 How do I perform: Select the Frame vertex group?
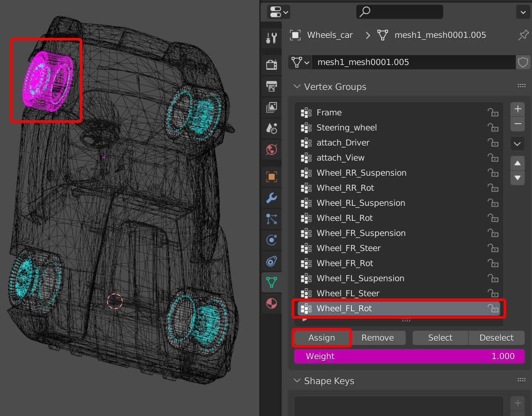tap(398, 112)
